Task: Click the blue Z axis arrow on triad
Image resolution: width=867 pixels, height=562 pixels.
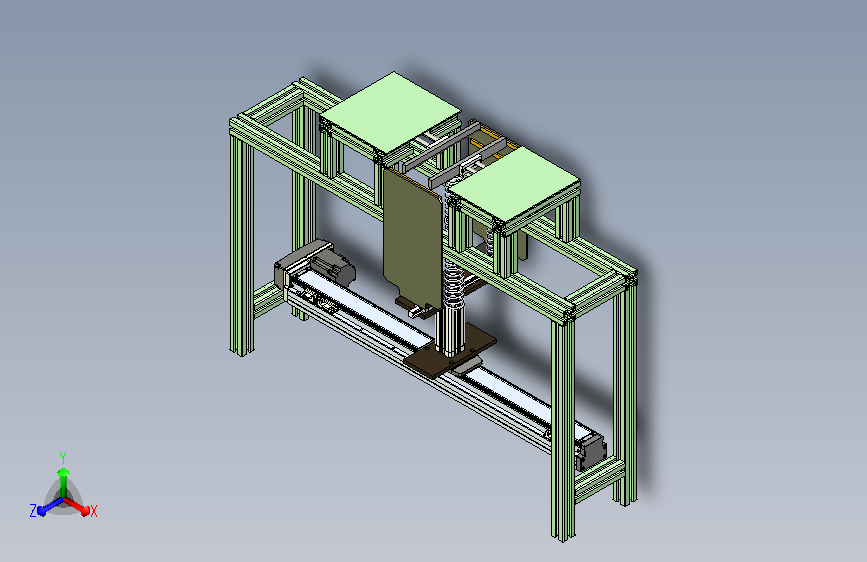Action: click(x=50, y=507)
